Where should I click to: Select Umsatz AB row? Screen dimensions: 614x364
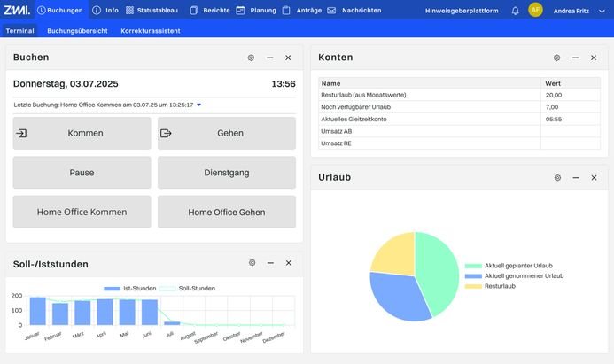[x=459, y=131]
